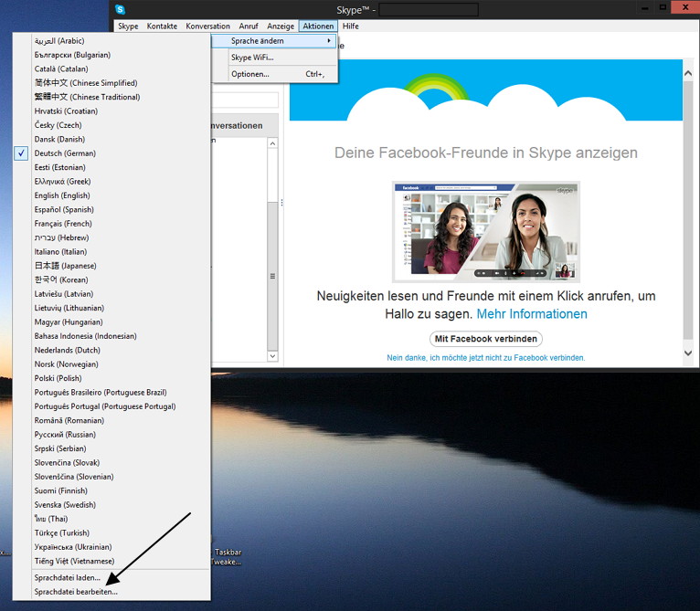Choose Sprachdatei laden...
Screen dimensions: 700x611
[x=111, y=577]
